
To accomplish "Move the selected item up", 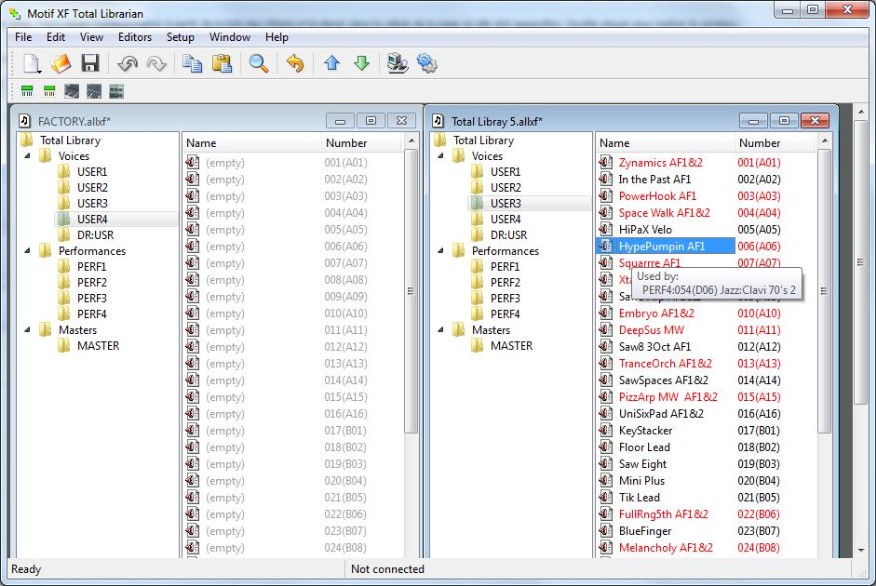I will [x=332, y=63].
